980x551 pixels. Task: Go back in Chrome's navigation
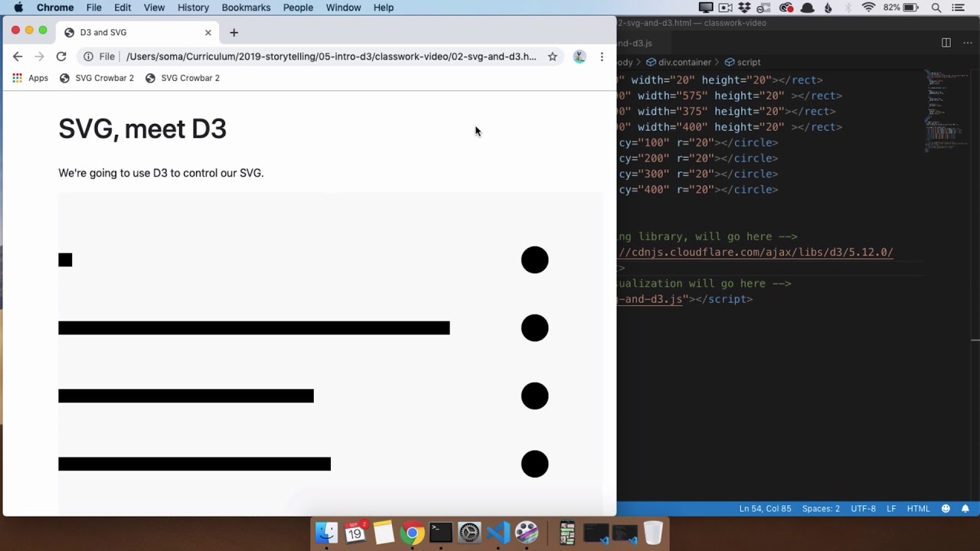click(x=18, y=57)
